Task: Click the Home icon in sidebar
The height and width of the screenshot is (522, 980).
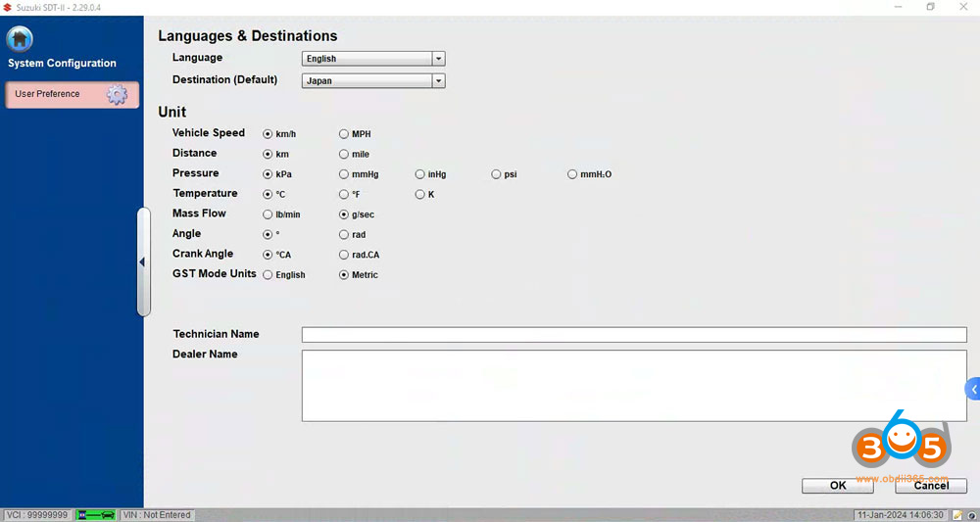Action: 20,39
